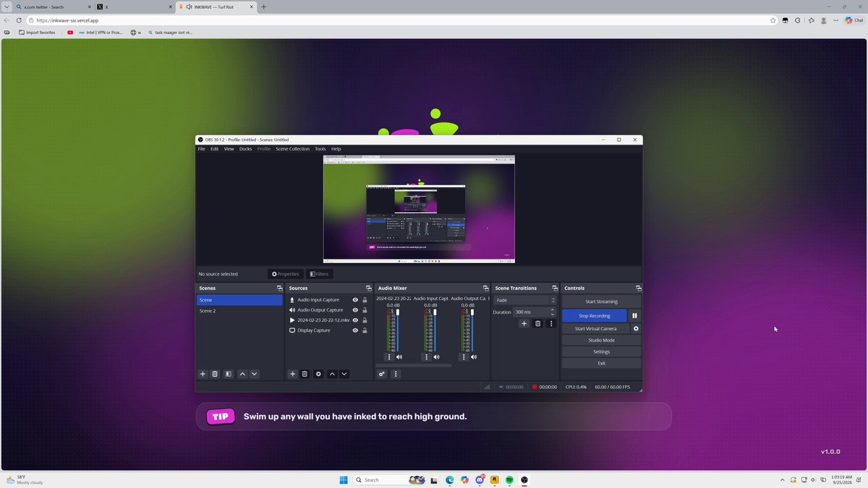Undock the Controls panel
The width and height of the screenshot is (868, 488).
pos(638,288)
